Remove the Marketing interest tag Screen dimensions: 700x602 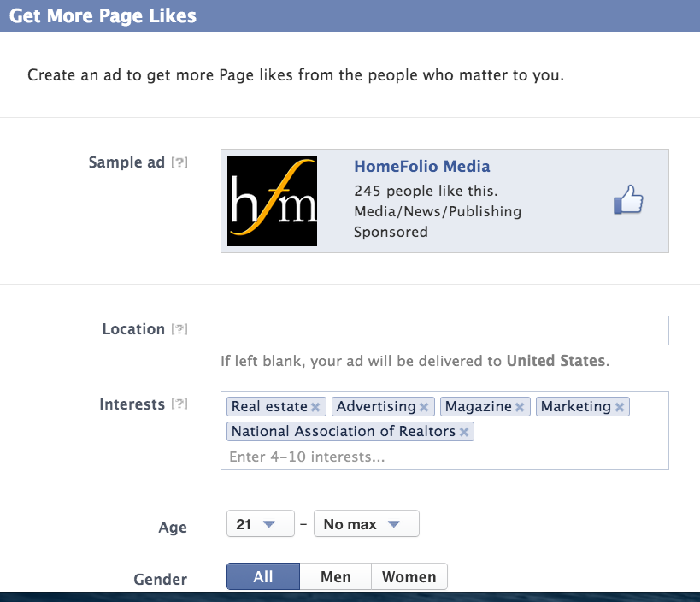[619, 407]
